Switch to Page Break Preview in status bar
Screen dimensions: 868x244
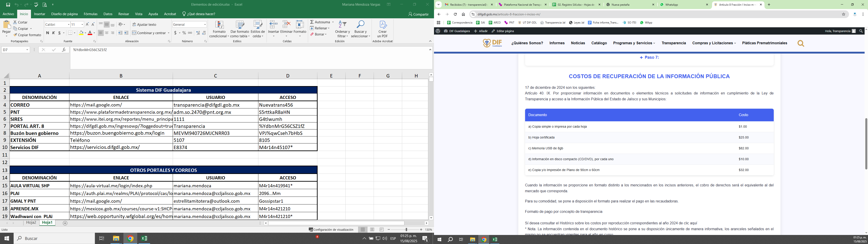(x=381, y=230)
